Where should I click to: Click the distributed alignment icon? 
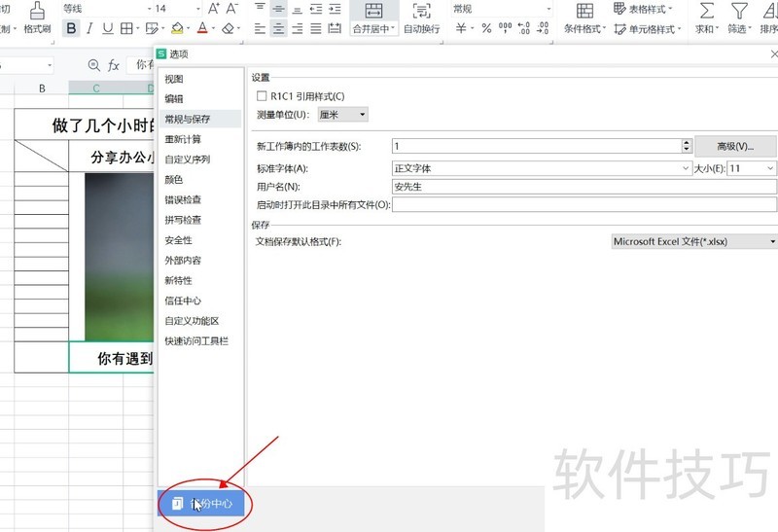[335, 28]
